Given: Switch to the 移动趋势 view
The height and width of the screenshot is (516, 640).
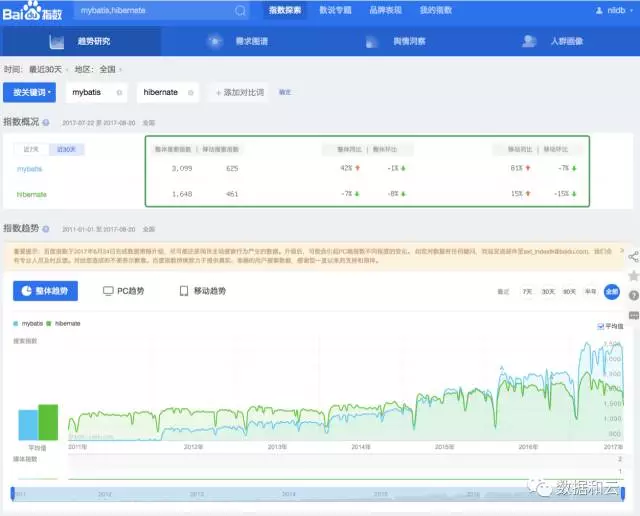Looking at the screenshot, I should (x=203, y=291).
